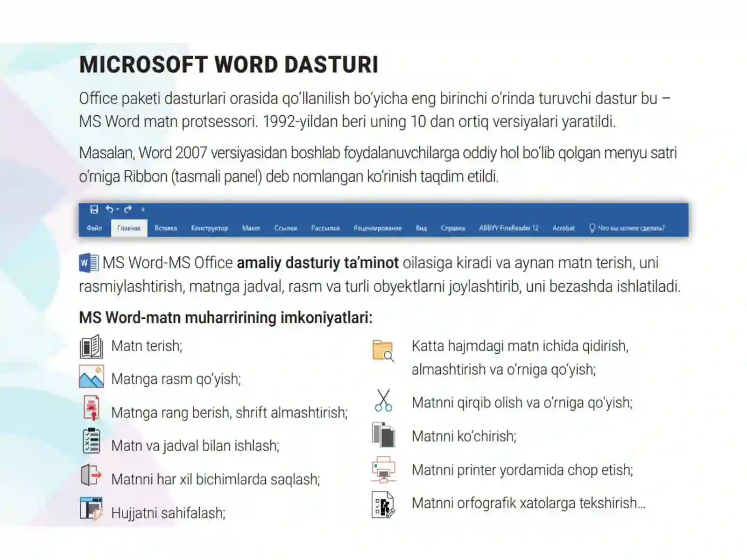Click the scissors icon for cutting text

pos(383,401)
